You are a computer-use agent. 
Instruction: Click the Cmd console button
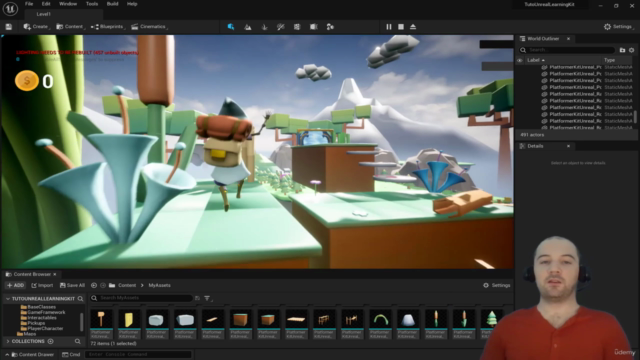point(71,355)
